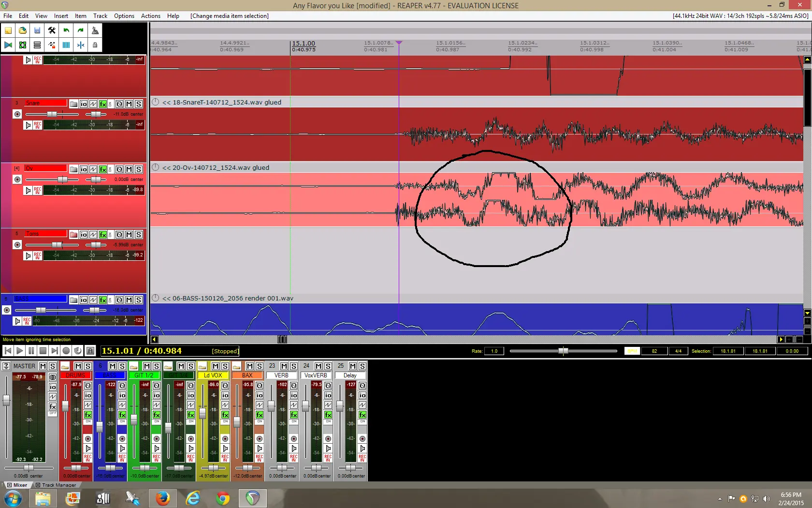The width and height of the screenshot is (812, 508).
Task: Open Project Settings tools icon
Action: [52, 30]
